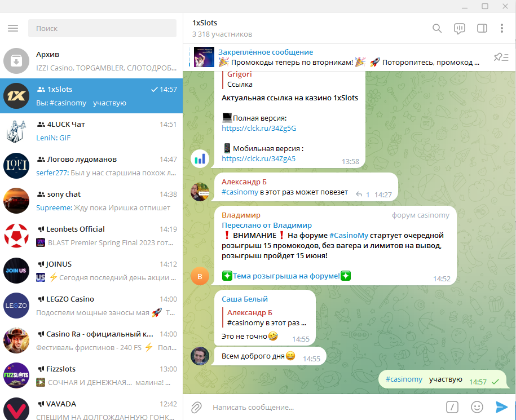Focus the Поиск search field
This screenshot has width=516, height=420.
[102, 28]
